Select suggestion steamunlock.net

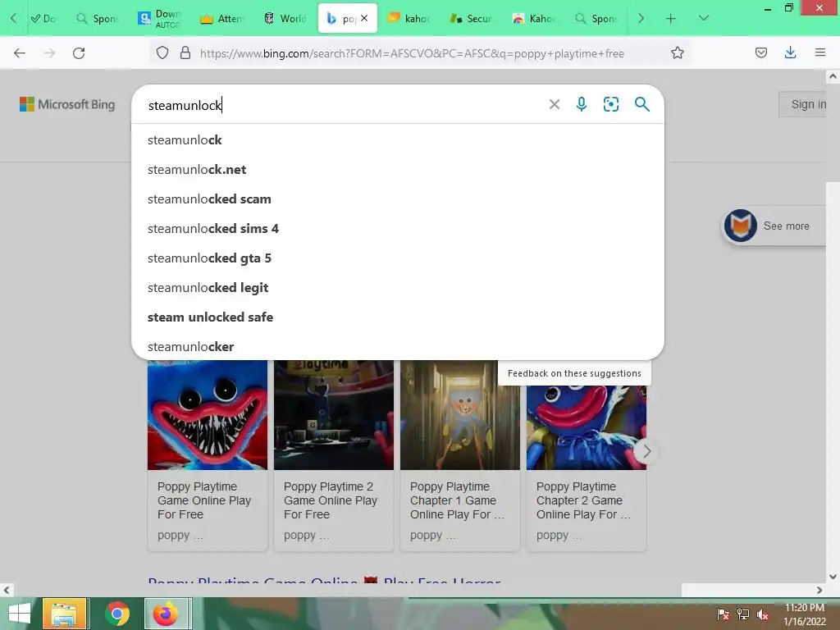coord(398,169)
